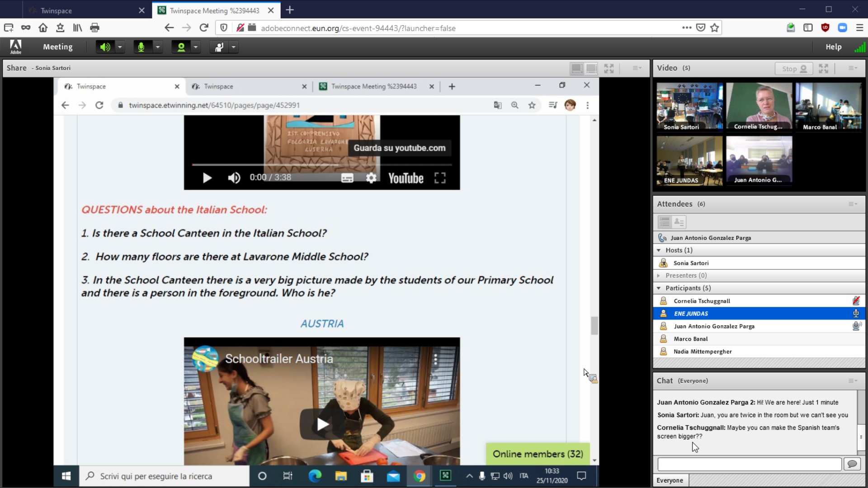Open the dropdown arrow next to the speaker

[x=120, y=47]
